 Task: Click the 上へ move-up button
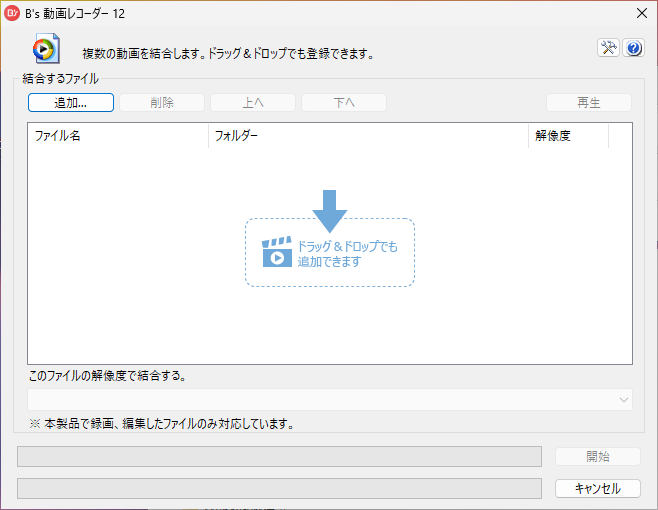[253, 102]
